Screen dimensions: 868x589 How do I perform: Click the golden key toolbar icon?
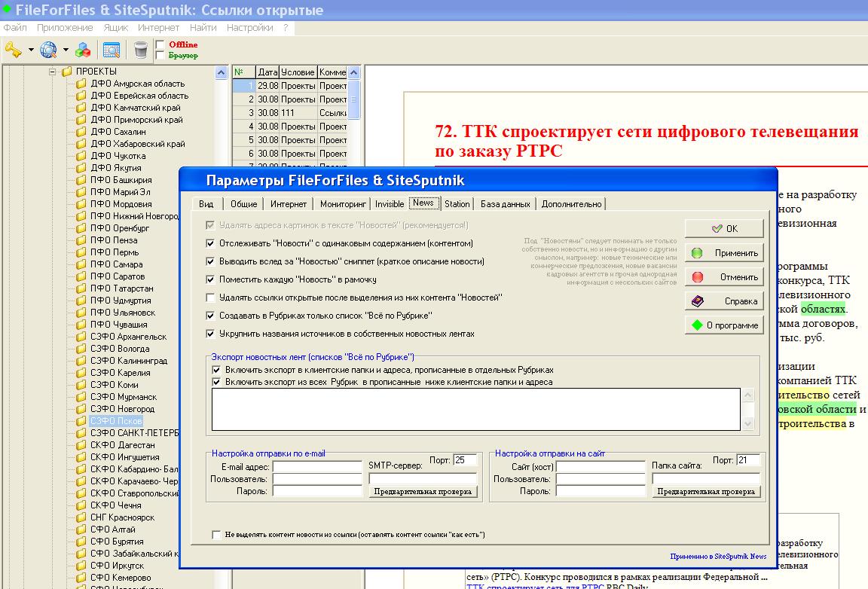(14, 50)
